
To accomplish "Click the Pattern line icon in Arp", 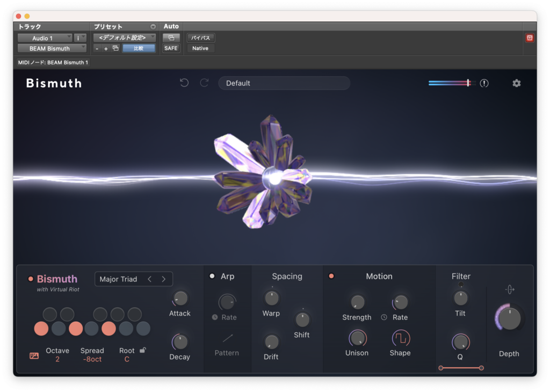I will tap(227, 338).
